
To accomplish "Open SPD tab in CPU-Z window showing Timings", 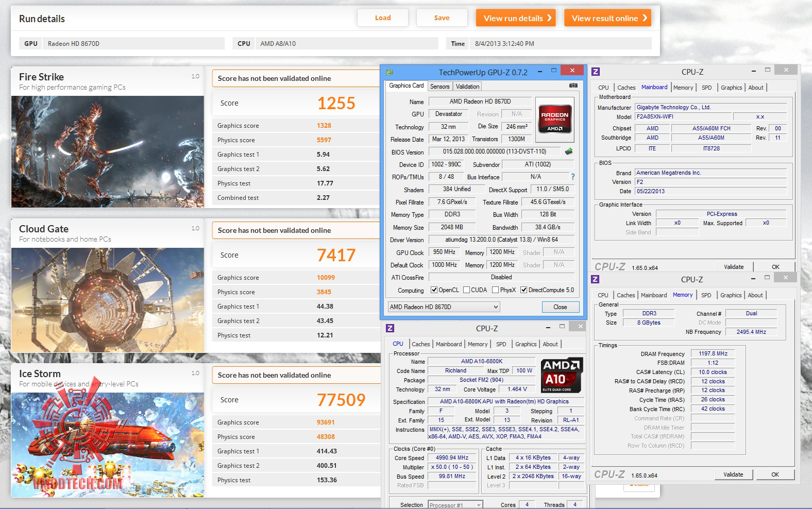I will pyautogui.click(x=706, y=295).
